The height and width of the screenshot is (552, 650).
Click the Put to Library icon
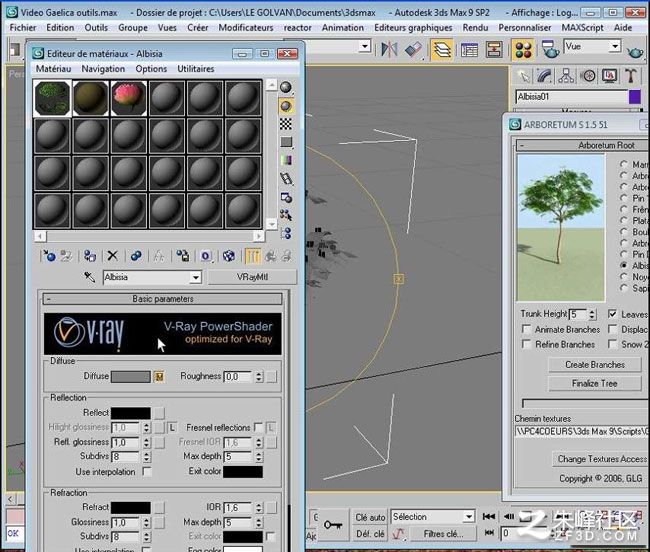pos(182,256)
